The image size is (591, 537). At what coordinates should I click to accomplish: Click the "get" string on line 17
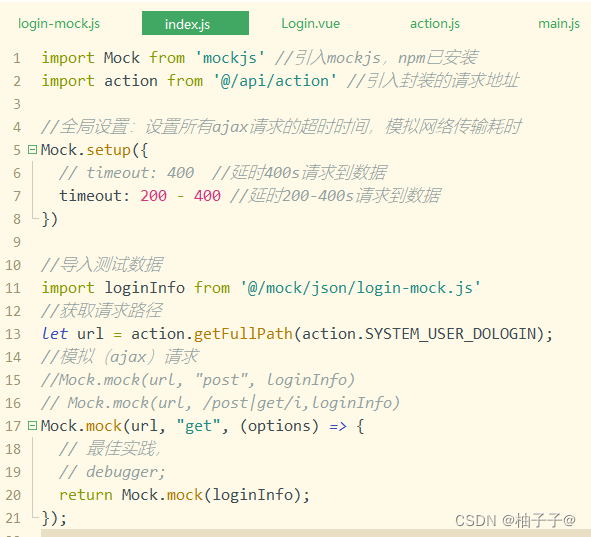[199, 426]
